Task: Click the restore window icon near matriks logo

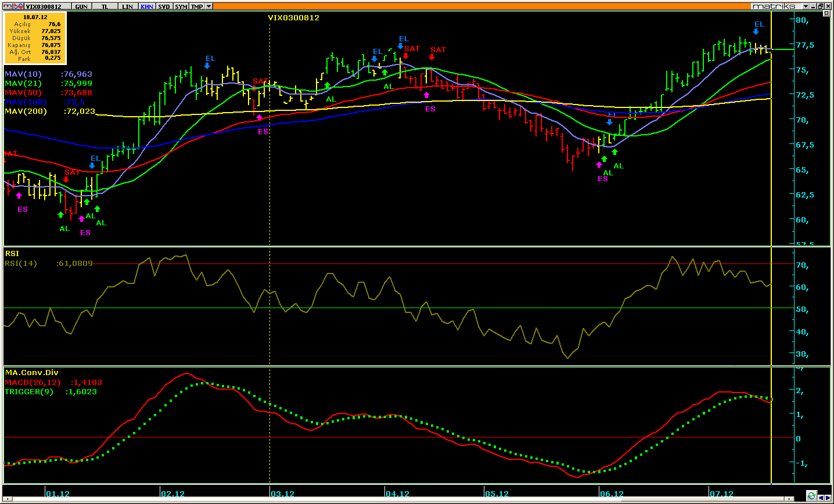Action: coord(821,6)
